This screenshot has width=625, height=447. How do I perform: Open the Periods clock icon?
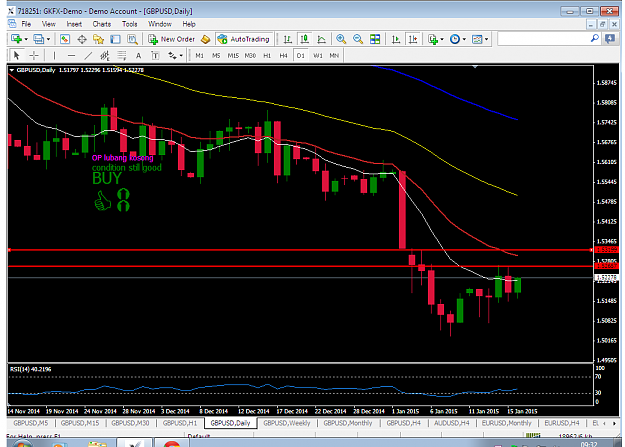(x=455, y=39)
